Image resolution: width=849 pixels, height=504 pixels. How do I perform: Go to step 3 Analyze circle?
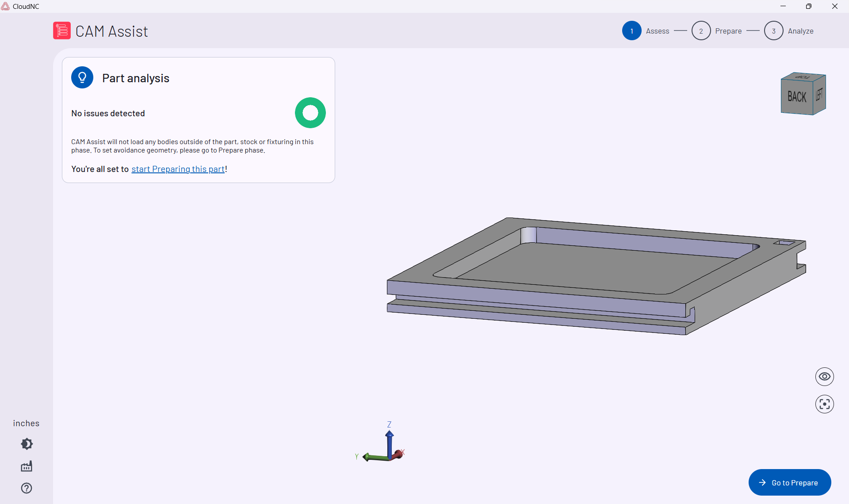tap(774, 31)
